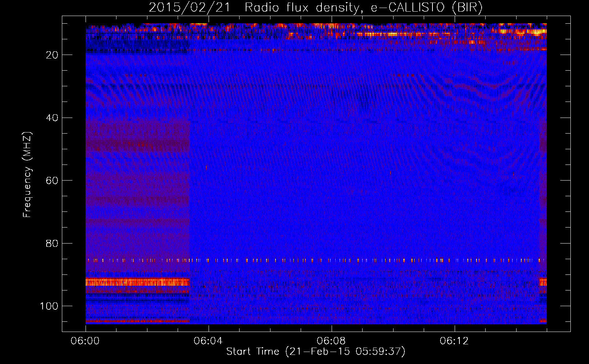Screen dimensions: 589x364
Task: Click the bright orange emission band near 92 MHz
Action: pos(138,282)
